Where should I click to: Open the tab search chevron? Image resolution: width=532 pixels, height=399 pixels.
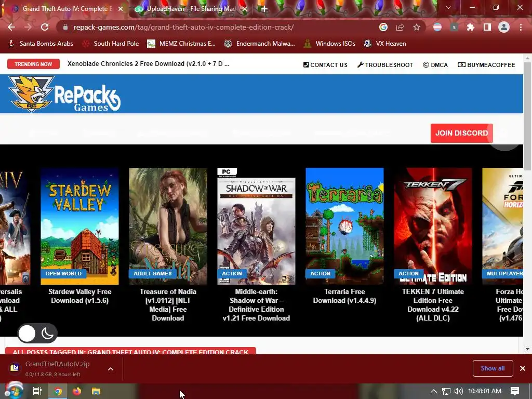[448, 7]
